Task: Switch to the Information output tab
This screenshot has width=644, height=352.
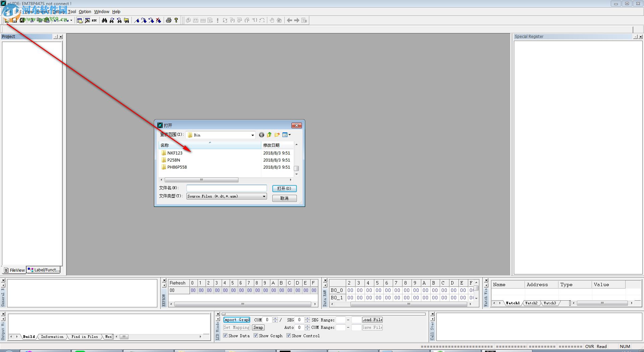Action: (52, 337)
